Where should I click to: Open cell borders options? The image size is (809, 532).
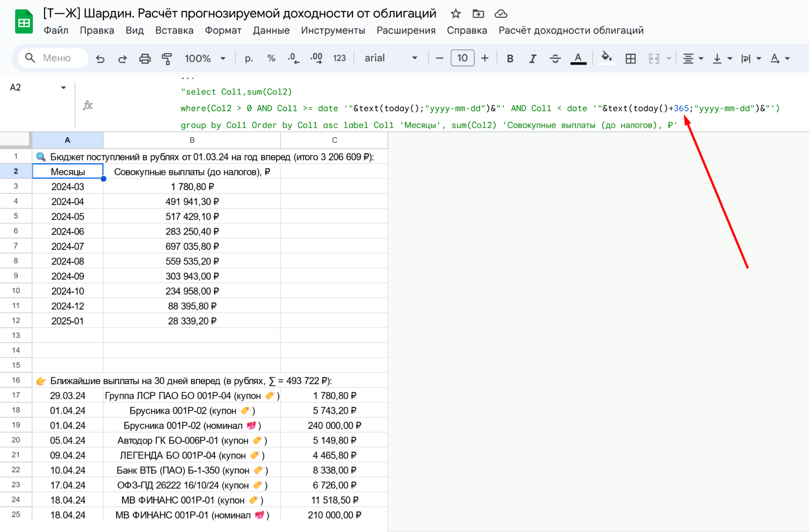pyautogui.click(x=631, y=58)
